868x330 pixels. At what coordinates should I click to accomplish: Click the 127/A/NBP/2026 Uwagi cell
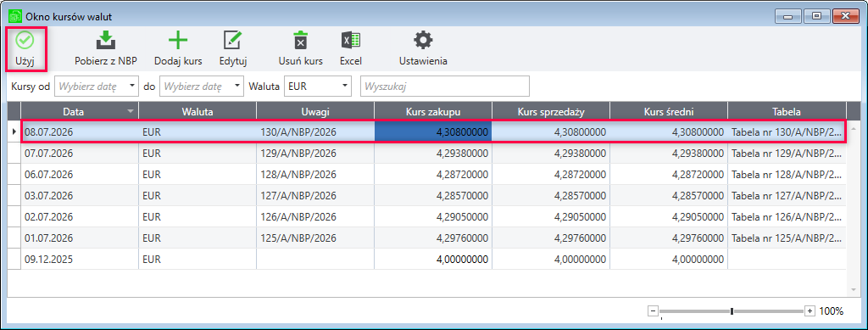click(315, 195)
